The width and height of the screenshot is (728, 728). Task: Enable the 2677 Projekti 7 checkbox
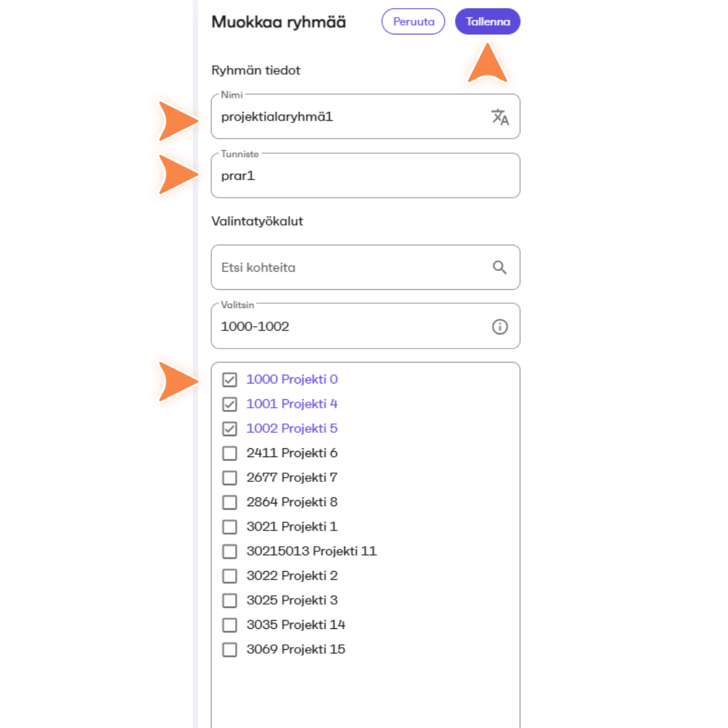(x=229, y=478)
